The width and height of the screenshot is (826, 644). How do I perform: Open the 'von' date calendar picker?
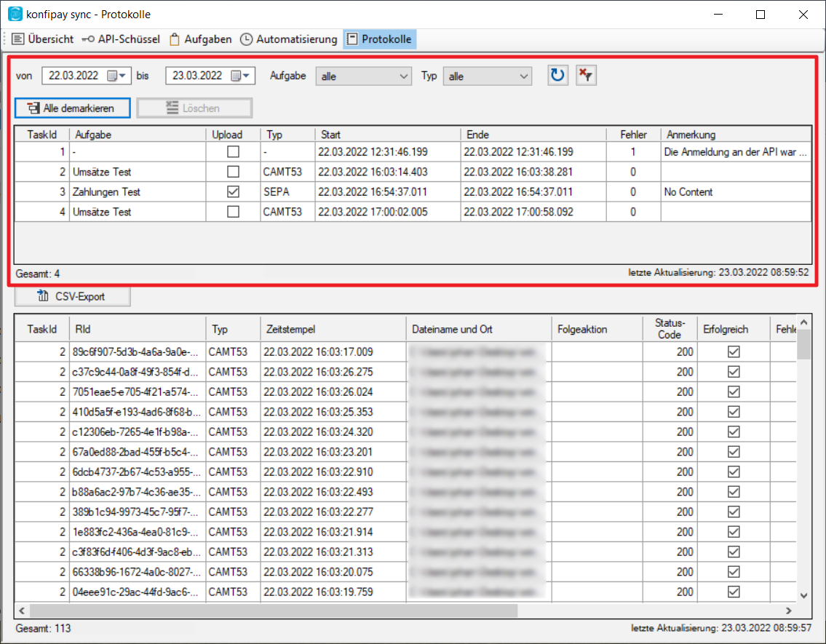pyautogui.click(x=117, y=76)
